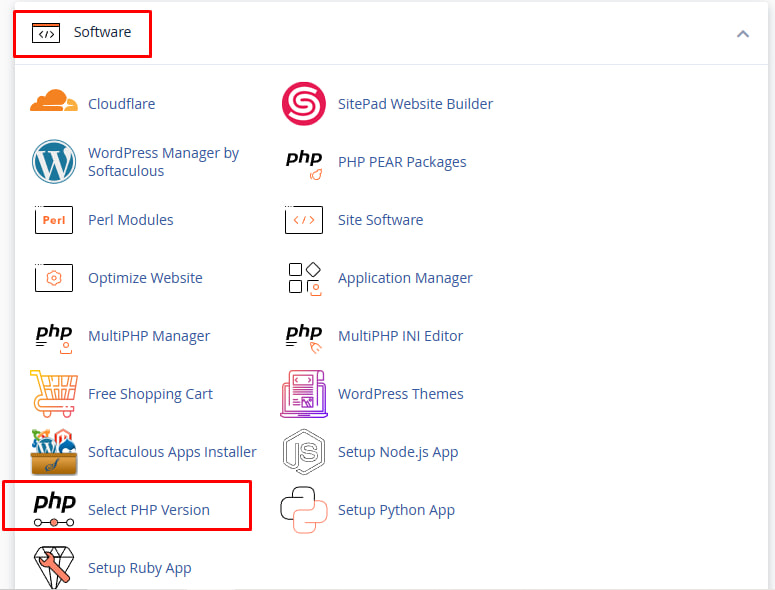Click the Python logo icon

pos(303,510)
